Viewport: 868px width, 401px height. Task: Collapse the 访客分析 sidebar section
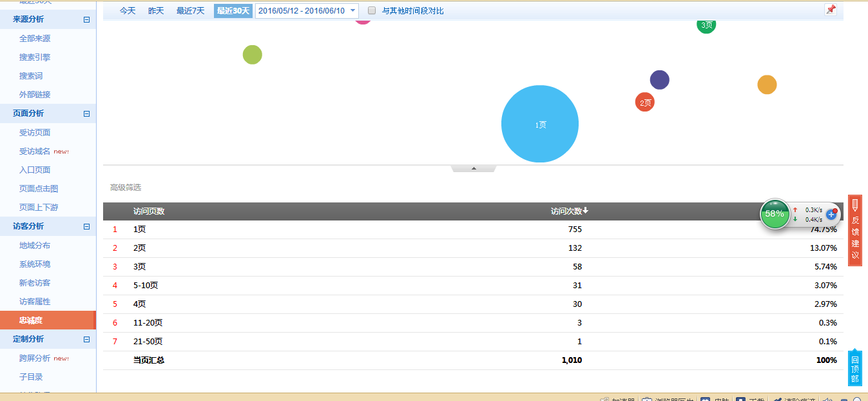tap(86, 226)
